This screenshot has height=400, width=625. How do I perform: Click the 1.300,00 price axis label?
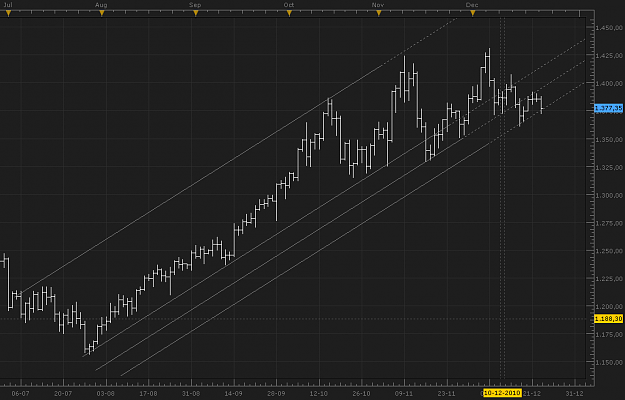pyautogui.click(x=609, y=196)
